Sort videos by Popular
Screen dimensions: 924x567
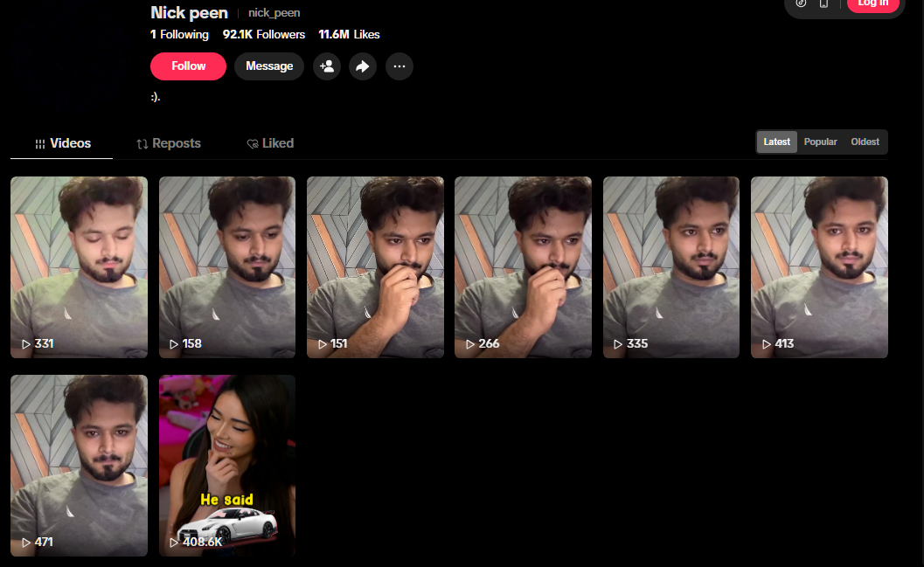(820, 142)
